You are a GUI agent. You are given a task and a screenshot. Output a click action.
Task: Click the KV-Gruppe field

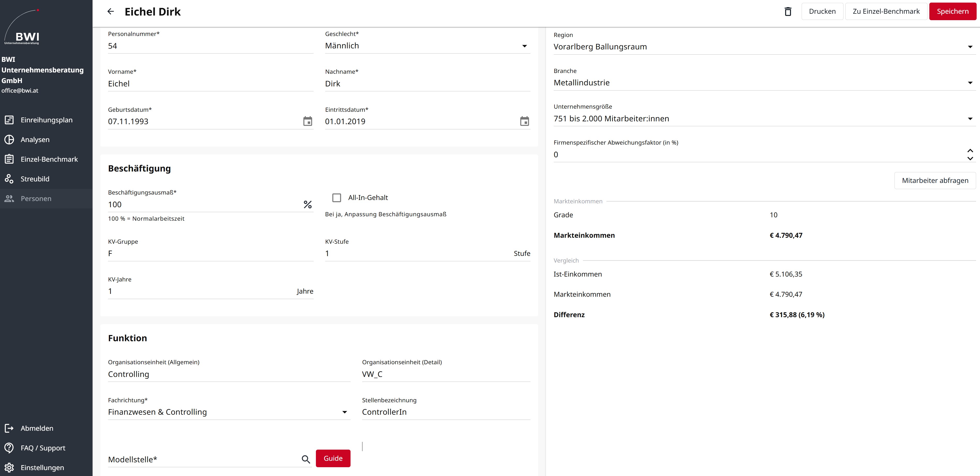coord(210,254)
